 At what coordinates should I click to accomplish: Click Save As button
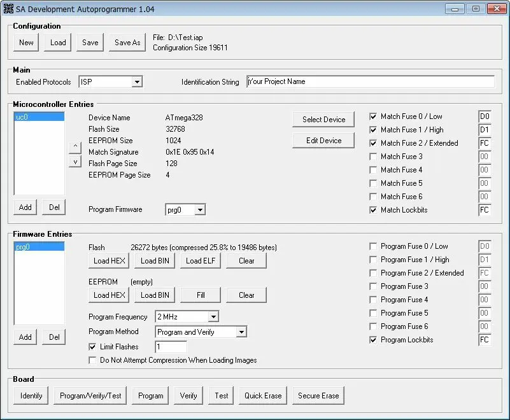point(127,42)
